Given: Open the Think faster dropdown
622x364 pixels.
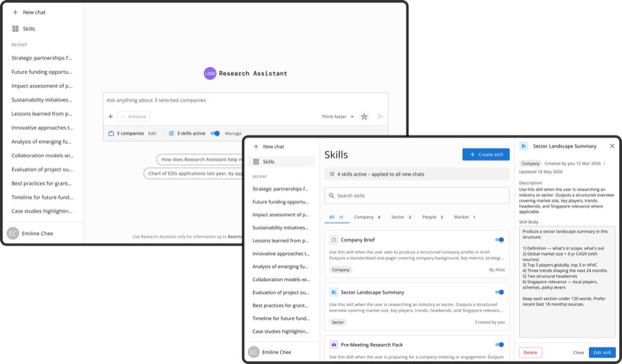Looking at the screenshot, I should coord(337,117).
